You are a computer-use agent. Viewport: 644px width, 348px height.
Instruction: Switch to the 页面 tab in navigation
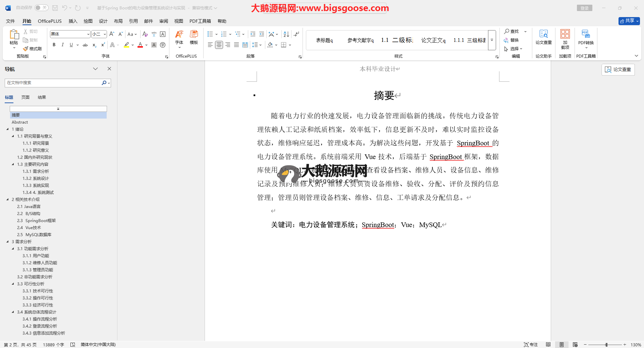pos(25,97)
